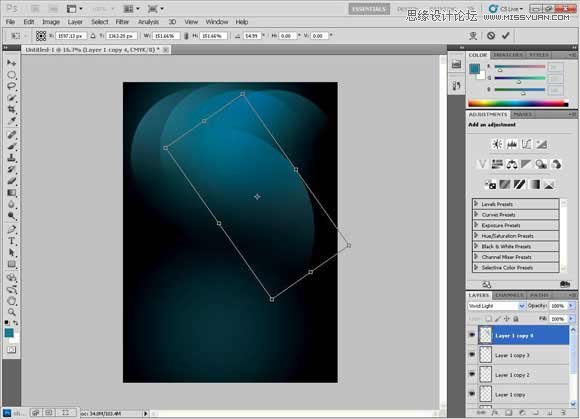Image resolution: width=580 pixels, height=419 pixels.
Task: Add an Exposure adjustment
Action: pyautogui.click(x=541, y=144)
